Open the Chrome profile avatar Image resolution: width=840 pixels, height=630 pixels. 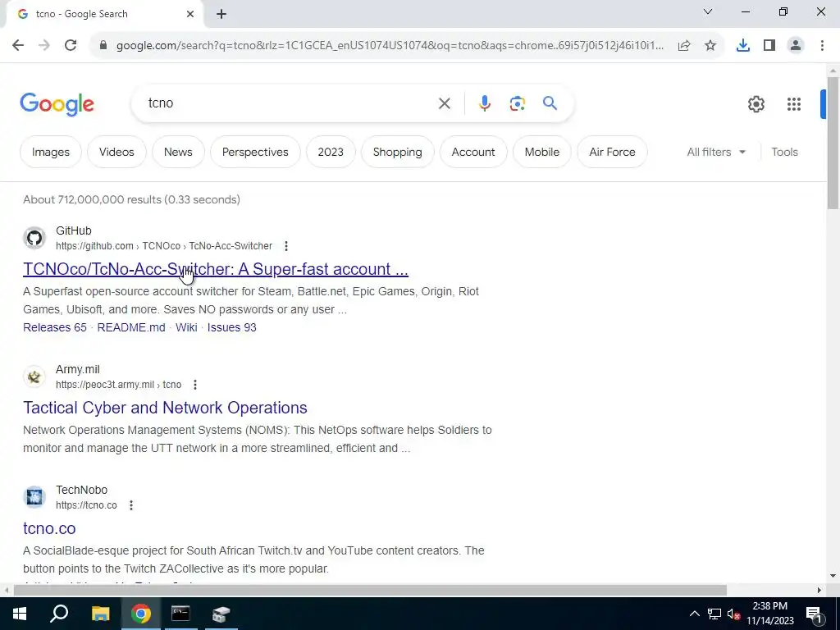[x=796, y=46]
